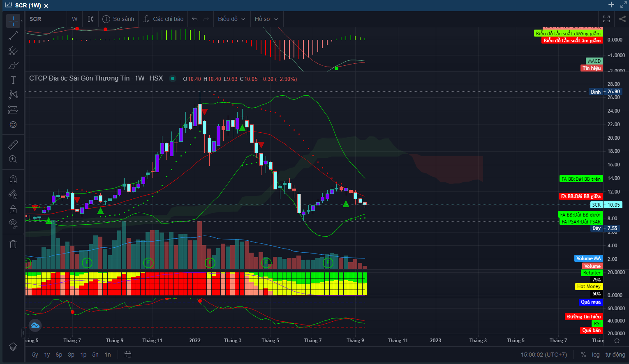Set range to 1p
This screenshot has height=364, width=629.
click(83, 355)
